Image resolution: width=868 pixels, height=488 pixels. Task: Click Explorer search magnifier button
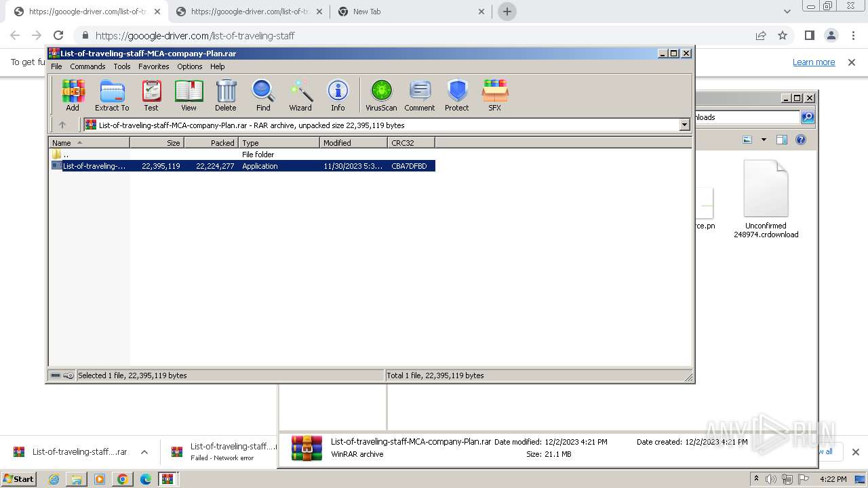point(808,117)
